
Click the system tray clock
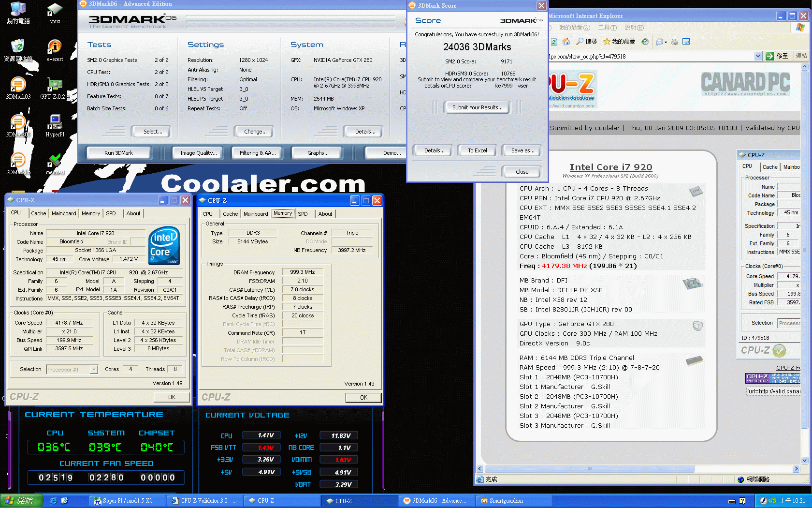click(792, 501)
